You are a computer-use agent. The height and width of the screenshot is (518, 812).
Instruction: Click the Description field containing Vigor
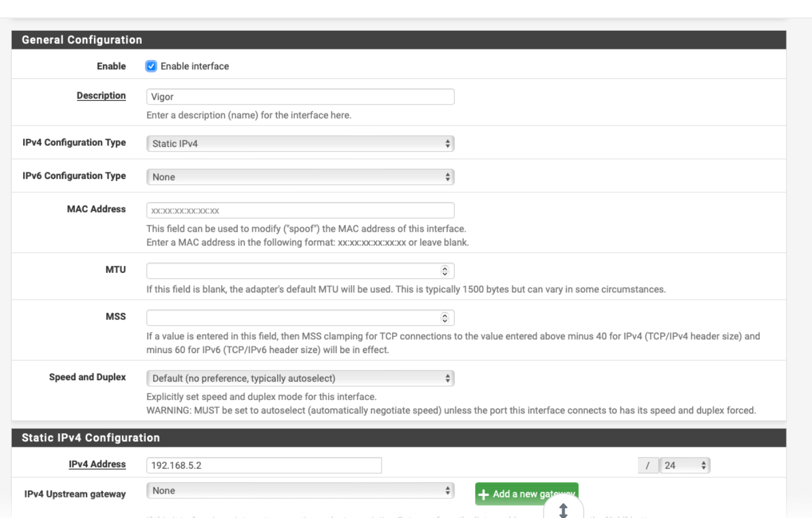[x=300, y=97]
